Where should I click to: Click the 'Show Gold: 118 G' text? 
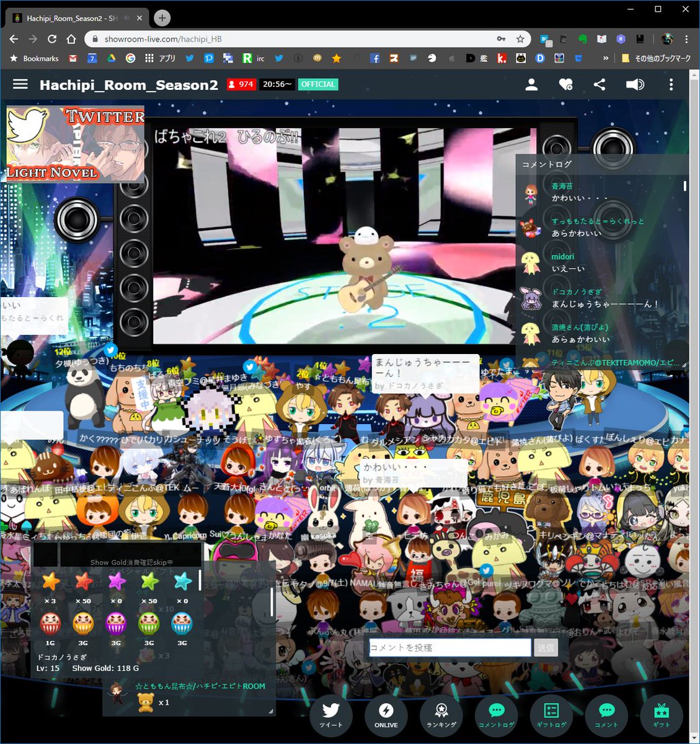click(x=105, y=668)
